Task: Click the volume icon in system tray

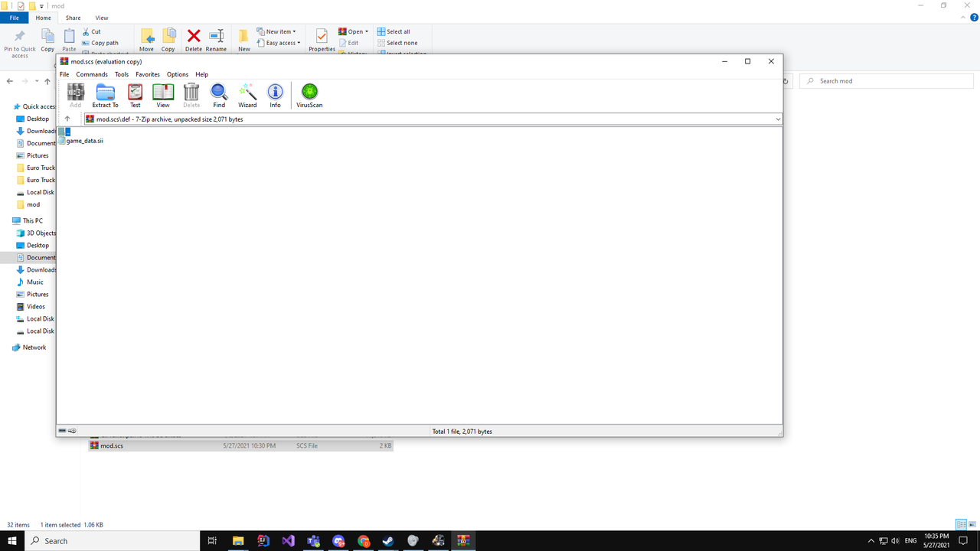Action: pos(895,540)
